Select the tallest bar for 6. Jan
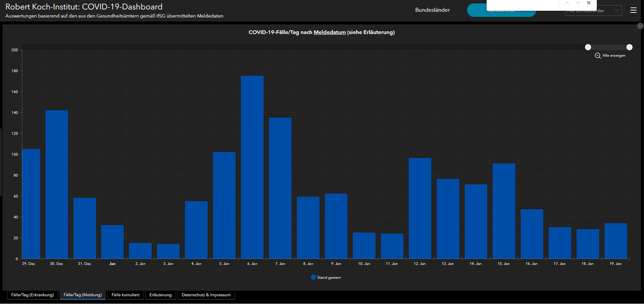Screen dimensions: 644x304 click(252, 167)
